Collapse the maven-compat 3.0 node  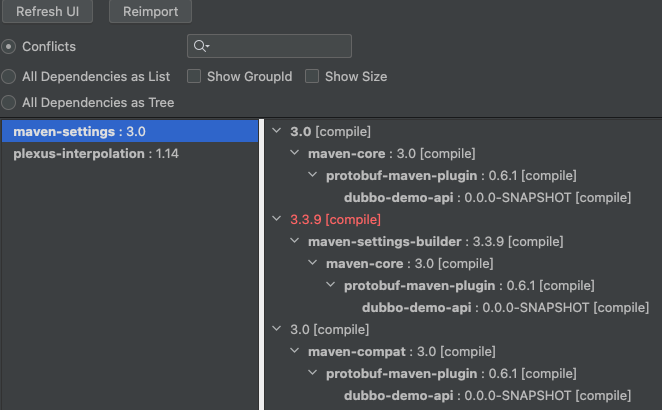click(x=295, y=350)
